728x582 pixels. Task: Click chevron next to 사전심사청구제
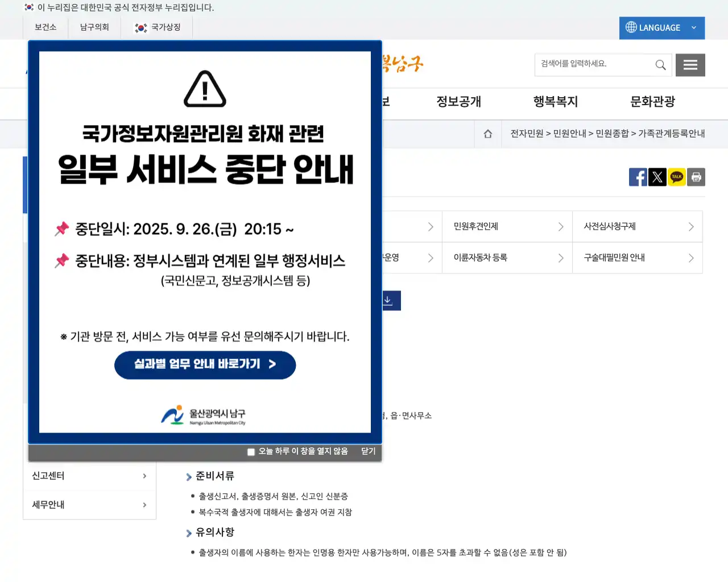[691, 227]
